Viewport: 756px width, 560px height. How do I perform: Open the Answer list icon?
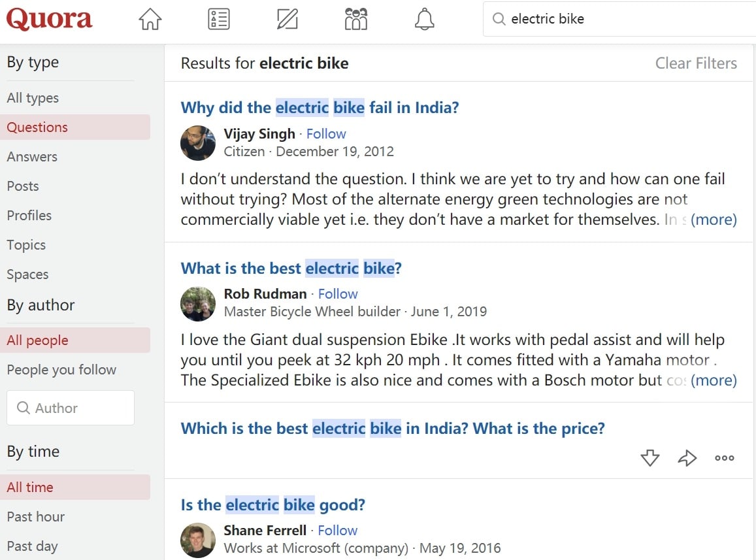(219, 19)
